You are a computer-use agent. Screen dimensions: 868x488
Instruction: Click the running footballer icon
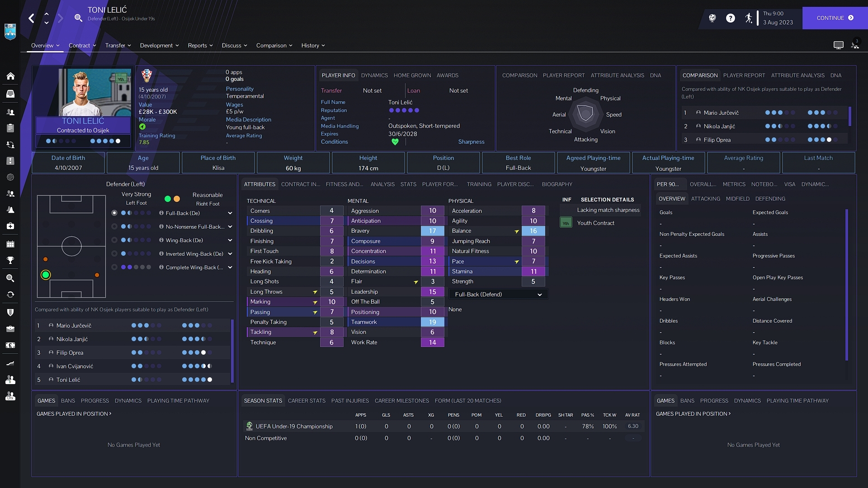click(x=749, y=18)
